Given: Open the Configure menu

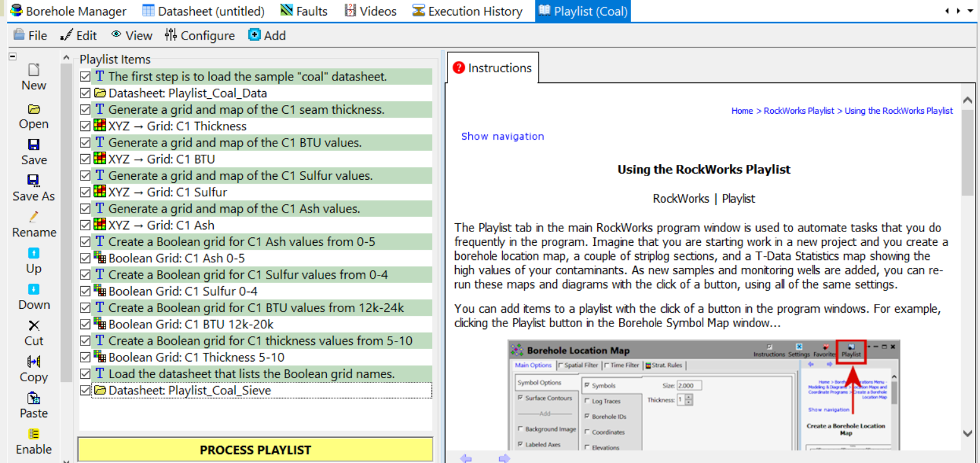Looking at the screenshot, I should click(x=200, y=36).
